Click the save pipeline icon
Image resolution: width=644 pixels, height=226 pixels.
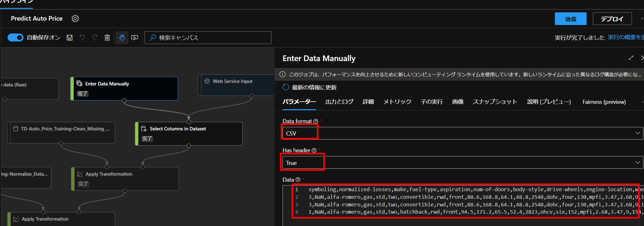(x=69, y=38)
